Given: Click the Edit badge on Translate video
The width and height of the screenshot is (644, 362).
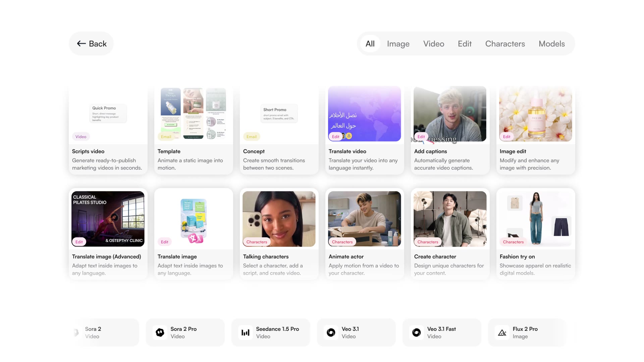Looking at the screenshot, I should [335, 136].
